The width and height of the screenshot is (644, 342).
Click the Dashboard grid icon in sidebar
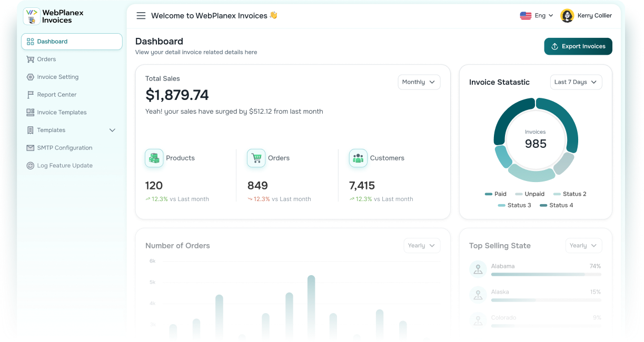pos(30,42)
